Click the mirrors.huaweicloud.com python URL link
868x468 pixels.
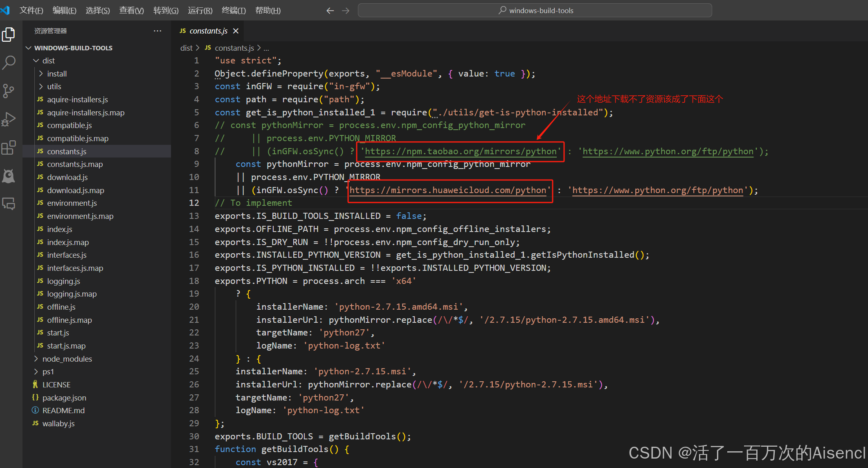(x=448, y=190)
